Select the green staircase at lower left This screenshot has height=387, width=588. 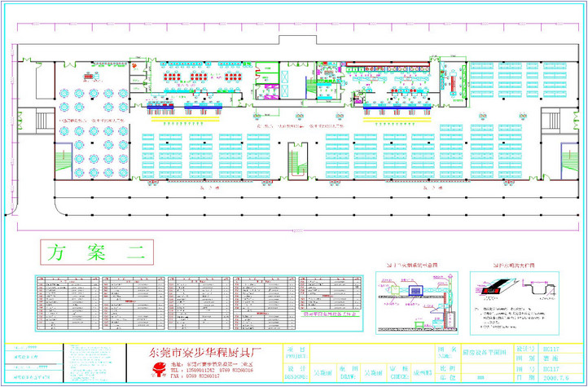tap(64, 157)
